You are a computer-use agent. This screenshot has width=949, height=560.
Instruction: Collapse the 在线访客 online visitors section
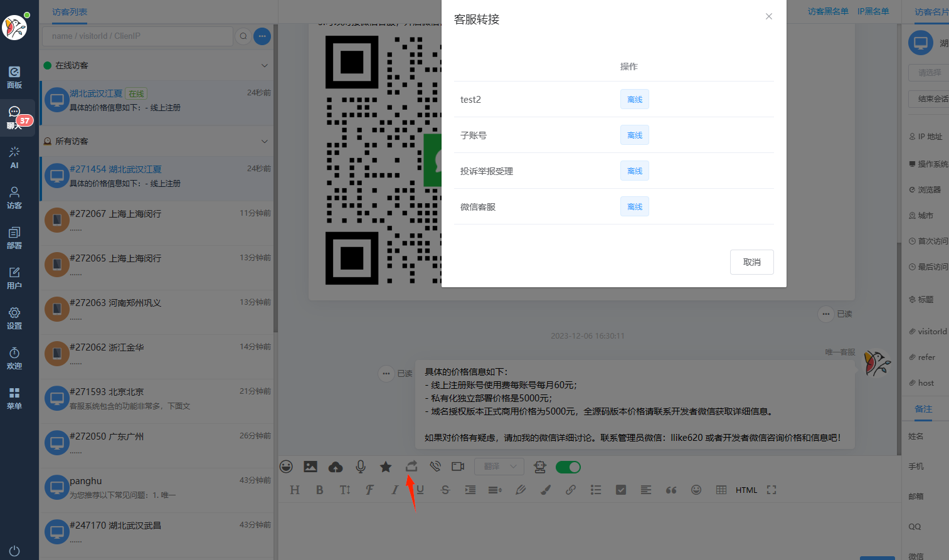(x=265, y=65)
